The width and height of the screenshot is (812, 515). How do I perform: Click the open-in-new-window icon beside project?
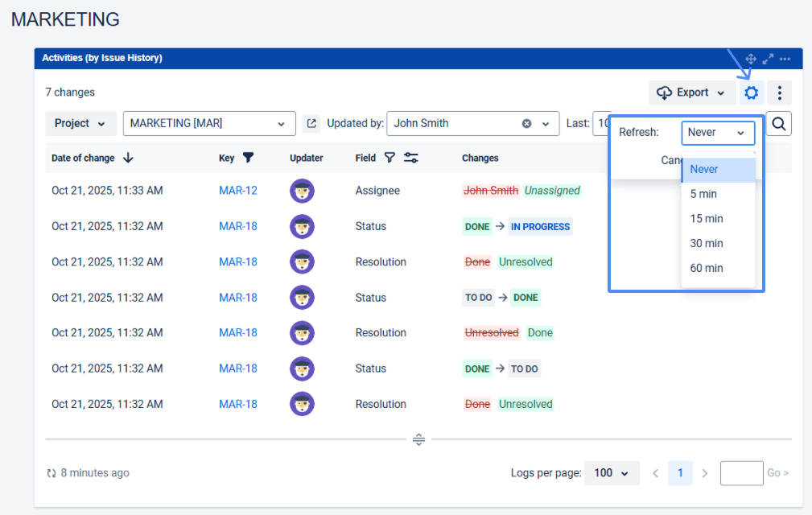tap(311, 124)
